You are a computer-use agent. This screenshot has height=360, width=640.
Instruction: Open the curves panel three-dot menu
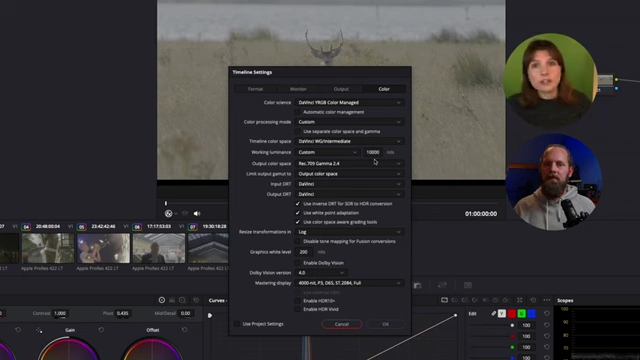tap(547, 300)
